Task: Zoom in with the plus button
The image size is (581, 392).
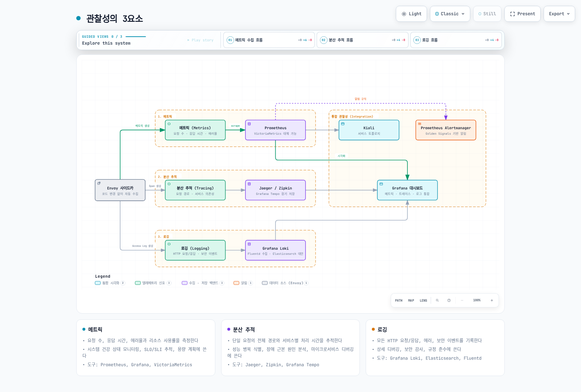Action: point(492,301)
